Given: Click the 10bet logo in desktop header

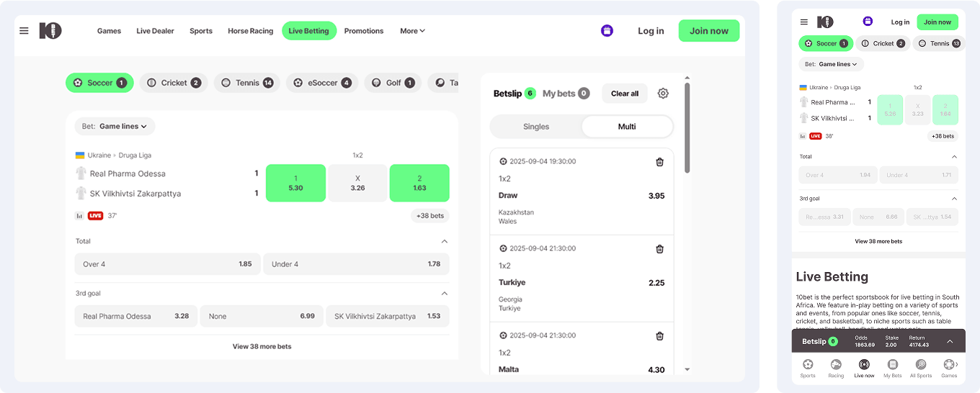Looking at the screenshot, I should [50, 31].
